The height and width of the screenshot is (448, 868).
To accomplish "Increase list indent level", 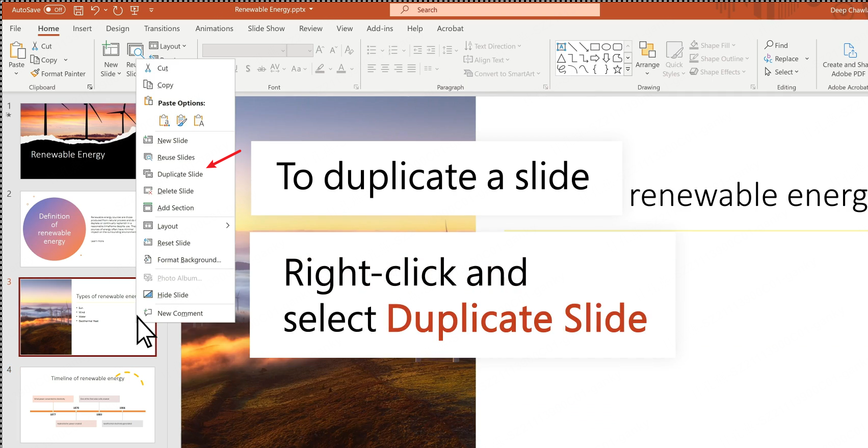I will pyautogui.click(x=431, y=50).
